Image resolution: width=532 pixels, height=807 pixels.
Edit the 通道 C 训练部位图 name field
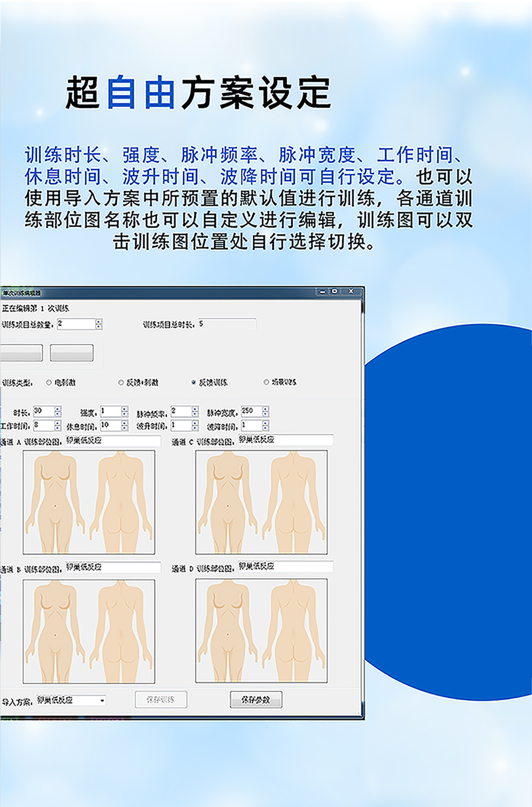[285, 440]
